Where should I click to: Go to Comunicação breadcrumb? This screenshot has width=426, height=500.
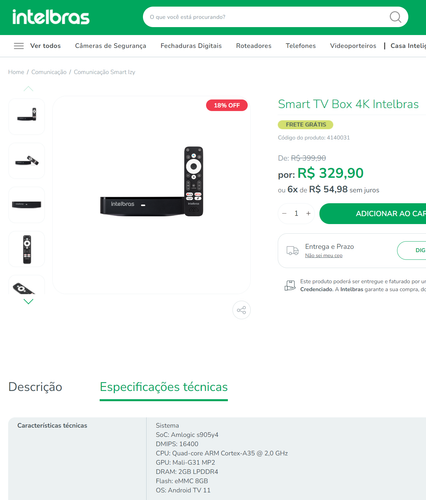coord(49,72)
